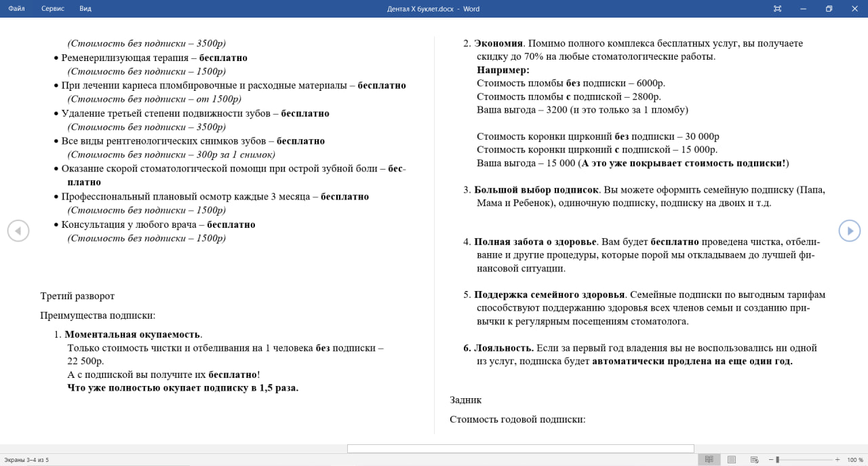Open the Сервис menu

tap(53, 9)
